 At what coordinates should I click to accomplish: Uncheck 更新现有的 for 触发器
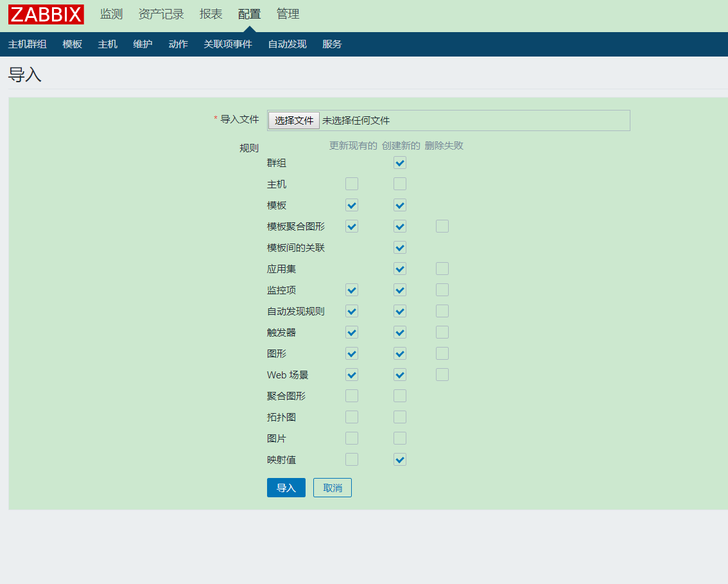[x=352, y=333]
